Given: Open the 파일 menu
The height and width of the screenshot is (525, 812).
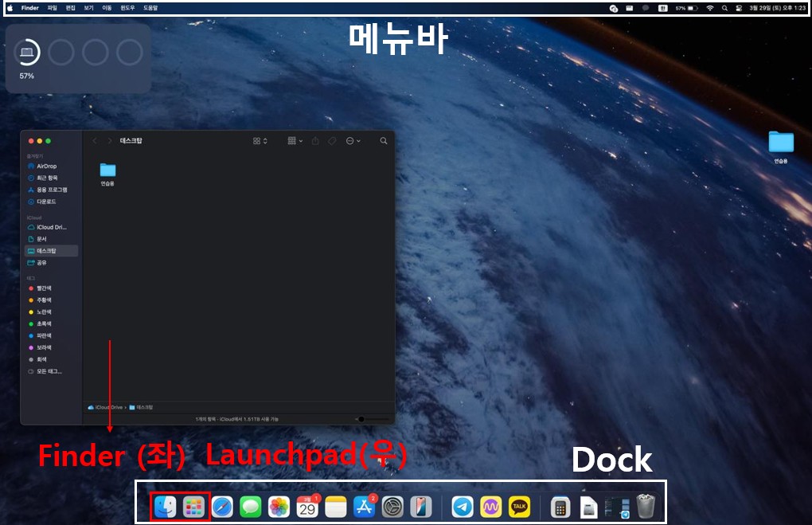Looking at the screenshot, I should [x=53, y=8].
